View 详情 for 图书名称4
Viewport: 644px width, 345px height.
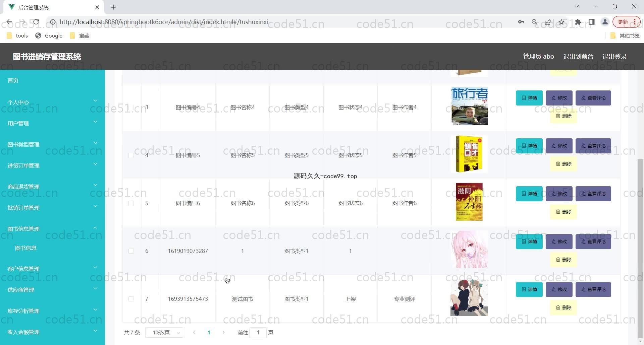click(529, 98)
